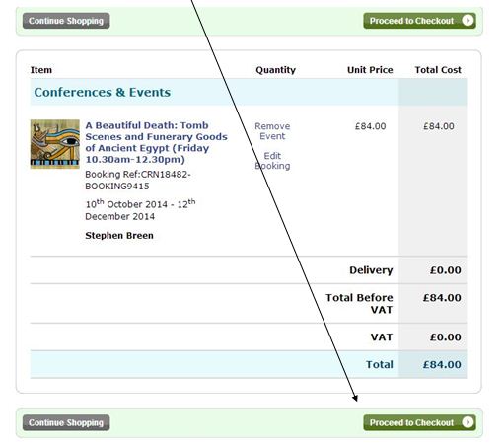Click the Delivery £0.00 amount
This screenshot has height=448, width=504.
[446, 270]
